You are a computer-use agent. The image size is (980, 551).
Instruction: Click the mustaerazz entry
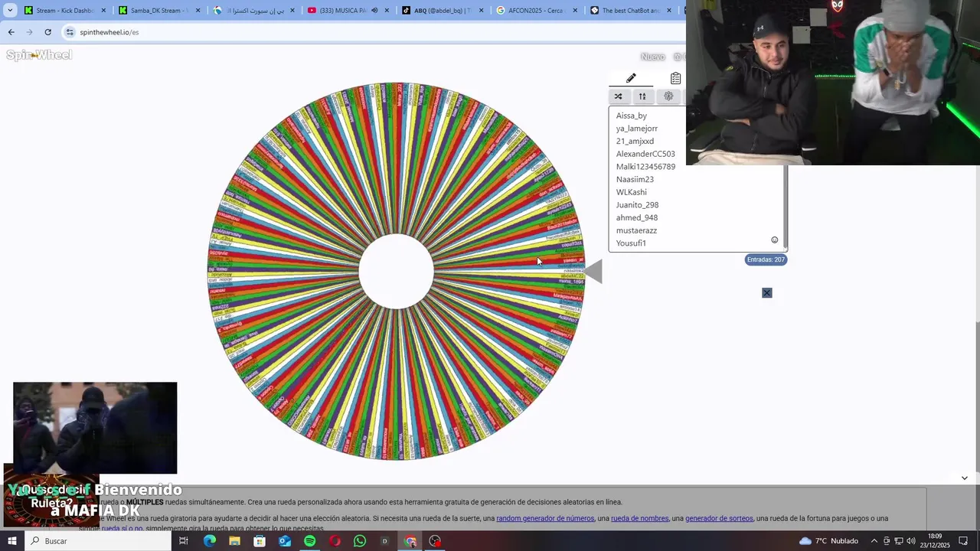tap(636, 230)
